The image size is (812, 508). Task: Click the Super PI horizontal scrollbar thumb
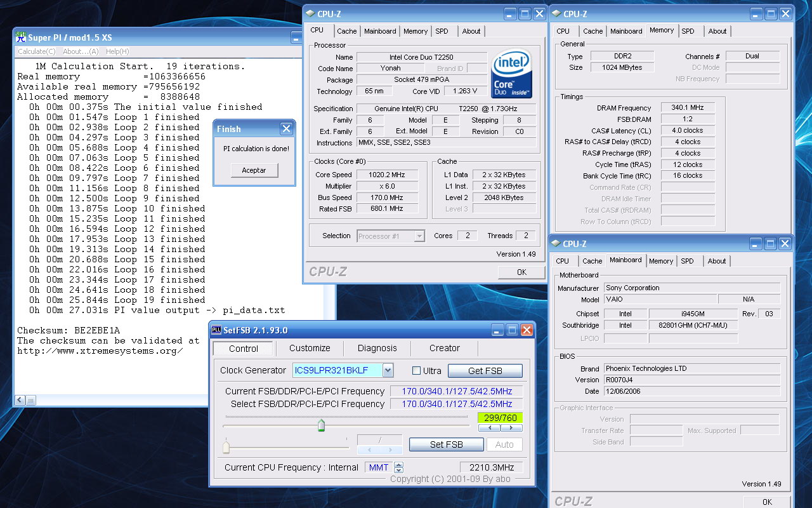pyautogui.click(x=30, y=400)
